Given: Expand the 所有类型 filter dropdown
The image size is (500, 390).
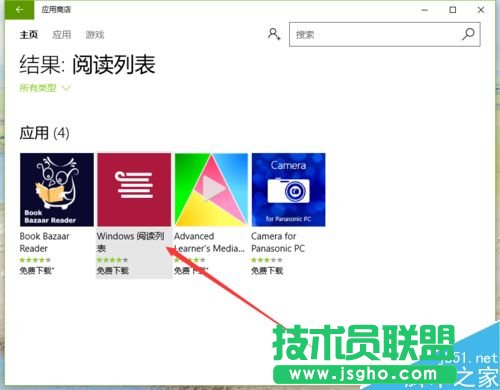Looking at the screenshot, I should coord(45,88).
